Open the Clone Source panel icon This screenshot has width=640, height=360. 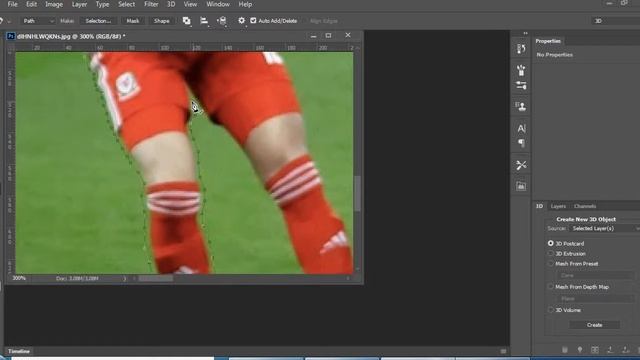(x=521, y=107)
